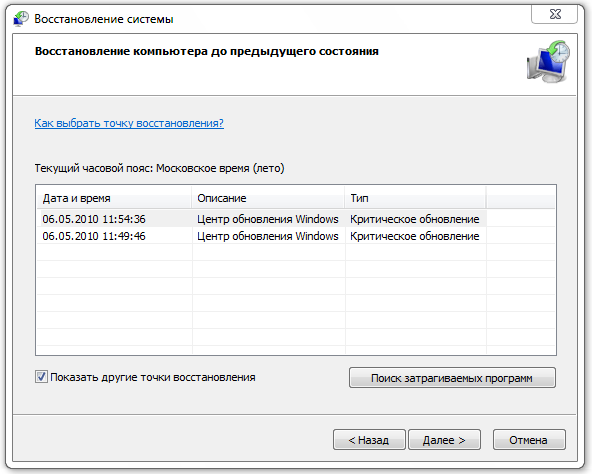This screenshot has height=474, width=592.
Task: Click empty area of the restore points list
Action: pos(296,298)
